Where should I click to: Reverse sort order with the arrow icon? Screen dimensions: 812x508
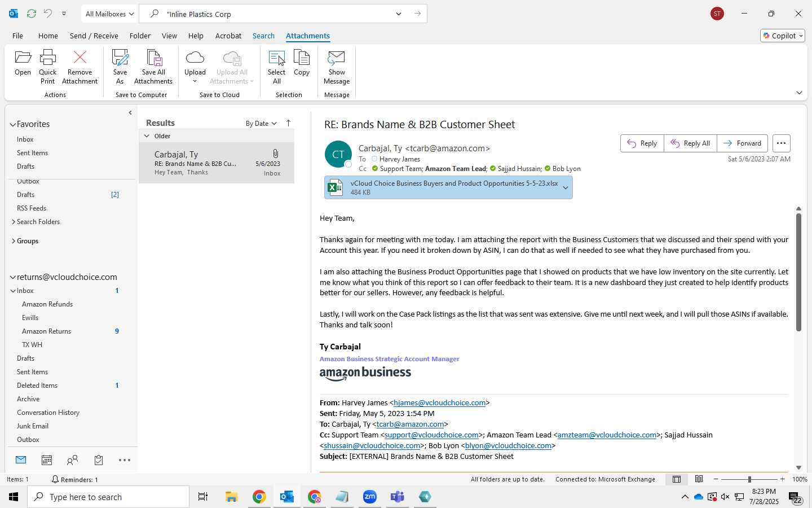click(x=288, y=123)
